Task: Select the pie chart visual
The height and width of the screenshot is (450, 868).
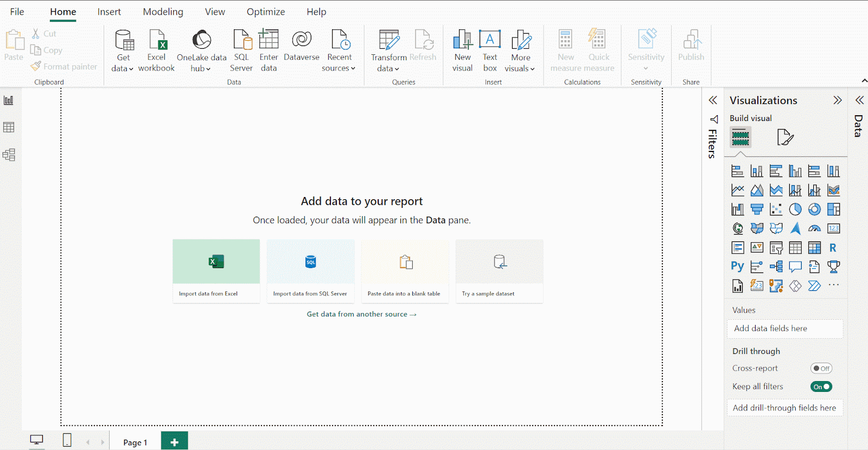Action: click(795, 209)
